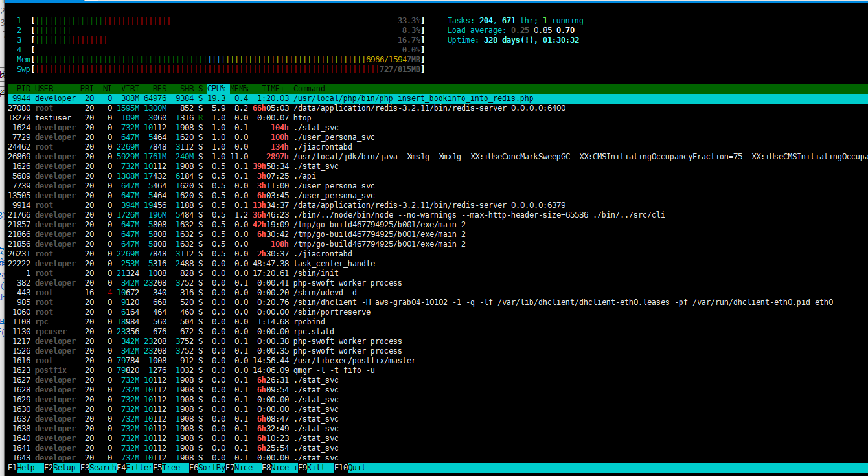
Task: Sort by the MEM% column header
Action: tap(239, 89)
